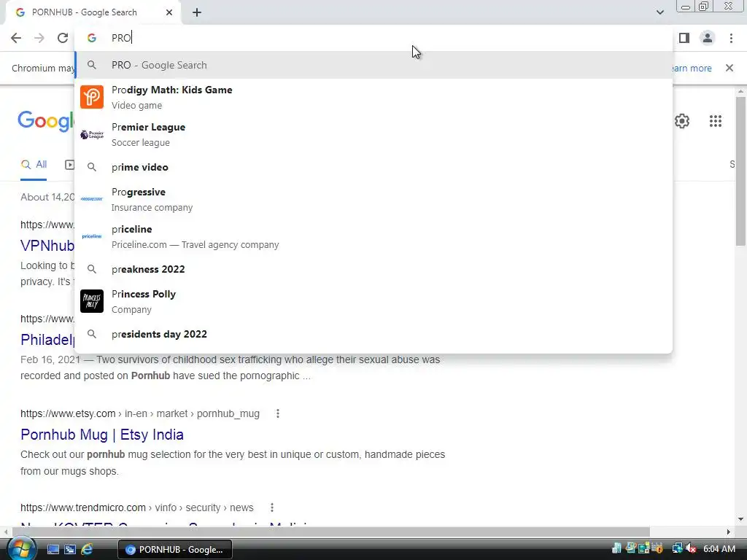This screenshot has width=747, height=560.
Task: Open the VPNhub search result
Action: tap(47, 246)
